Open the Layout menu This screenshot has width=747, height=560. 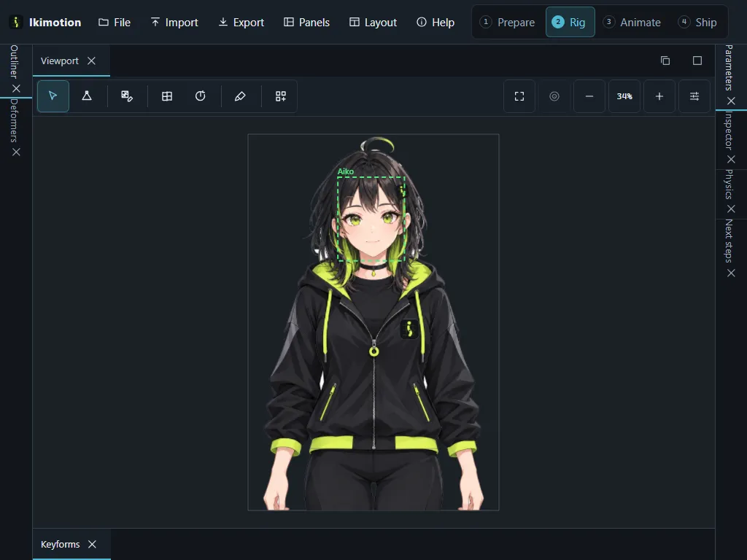[x=373, y=23]
